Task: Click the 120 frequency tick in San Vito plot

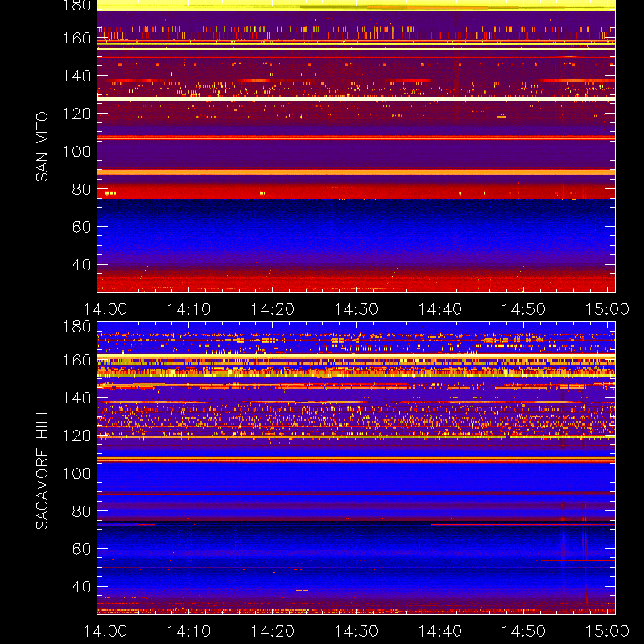Action: coord(76,114)
